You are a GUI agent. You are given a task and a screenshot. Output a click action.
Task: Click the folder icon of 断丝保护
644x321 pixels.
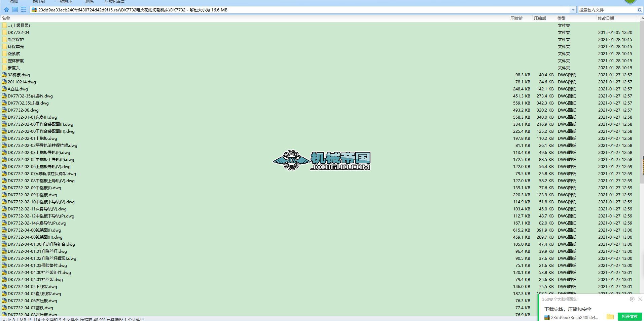click(x=4, y=40)
